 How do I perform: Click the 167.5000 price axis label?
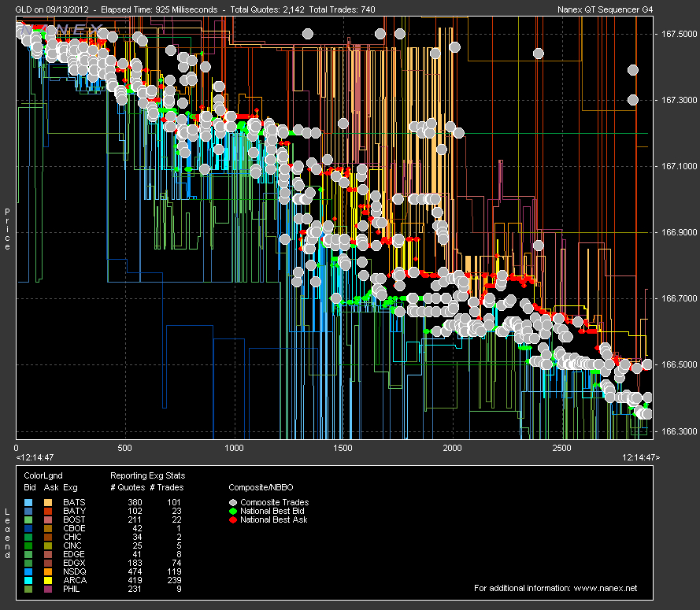679,34
